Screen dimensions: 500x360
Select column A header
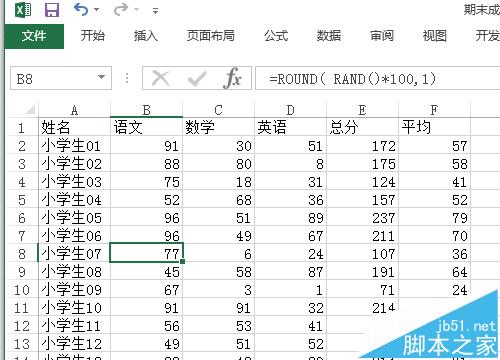[74, 110]
